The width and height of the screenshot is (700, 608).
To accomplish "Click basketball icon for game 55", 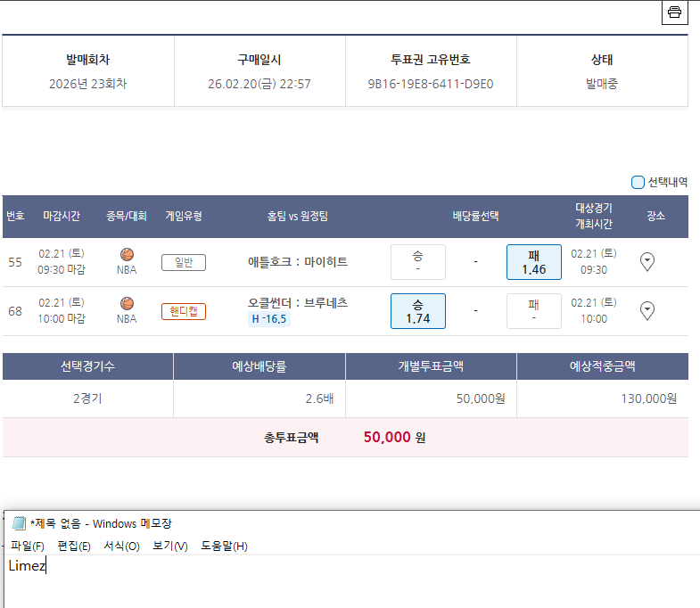I will coord(127,254).
